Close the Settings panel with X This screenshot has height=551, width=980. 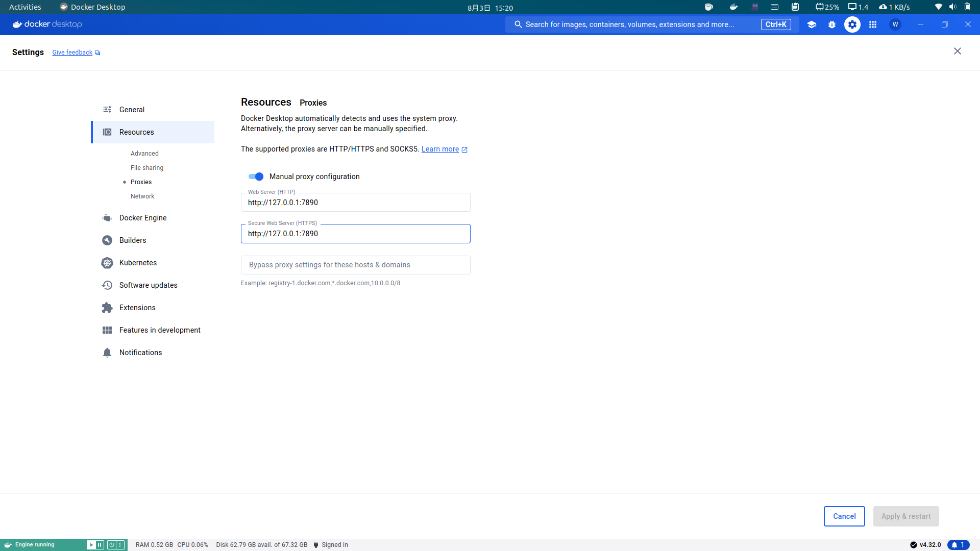point(958,51)
